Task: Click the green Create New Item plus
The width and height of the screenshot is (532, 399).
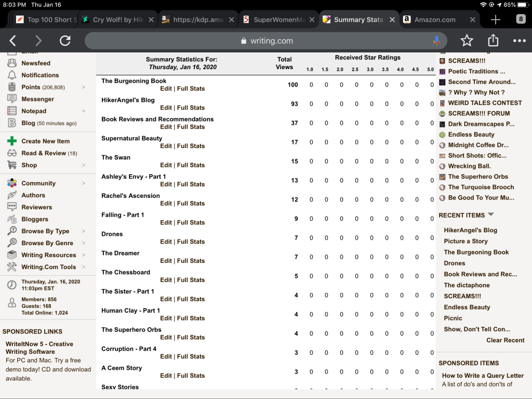Action: [12, 141]
